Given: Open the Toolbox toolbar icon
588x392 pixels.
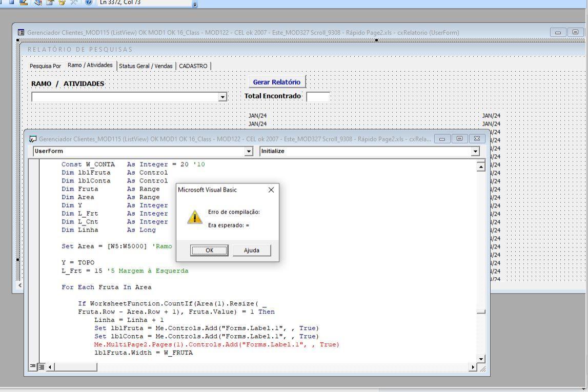Looking at the screenshot, I should click(74, 2).
